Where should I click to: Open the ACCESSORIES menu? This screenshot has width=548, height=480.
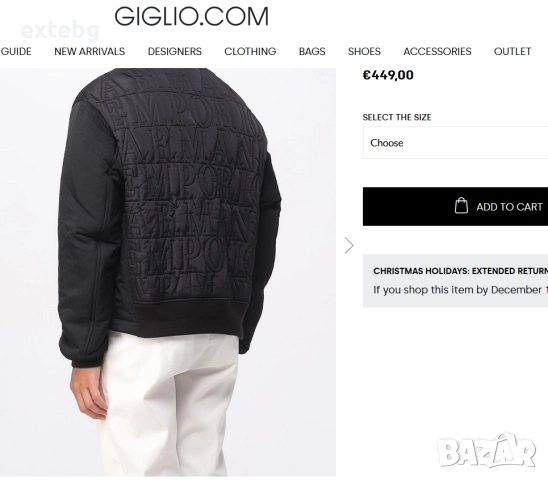pos(437,51)
